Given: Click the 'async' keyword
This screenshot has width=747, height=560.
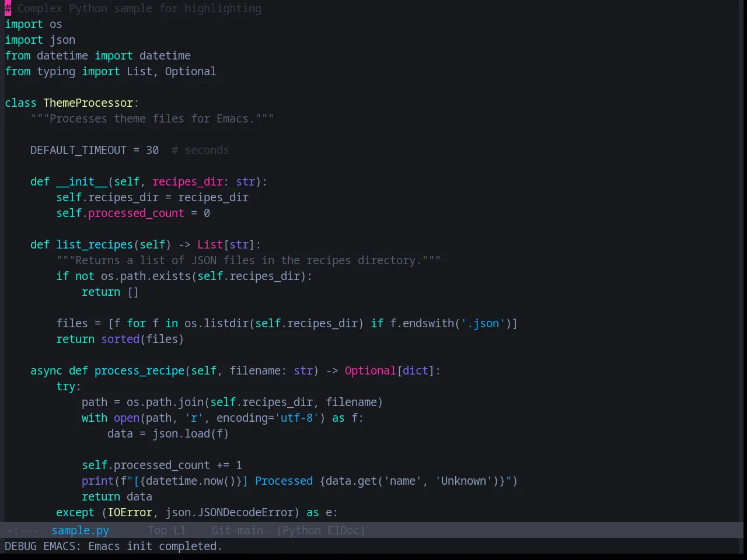Looking at the screenshot, I should tap(46, 370).
